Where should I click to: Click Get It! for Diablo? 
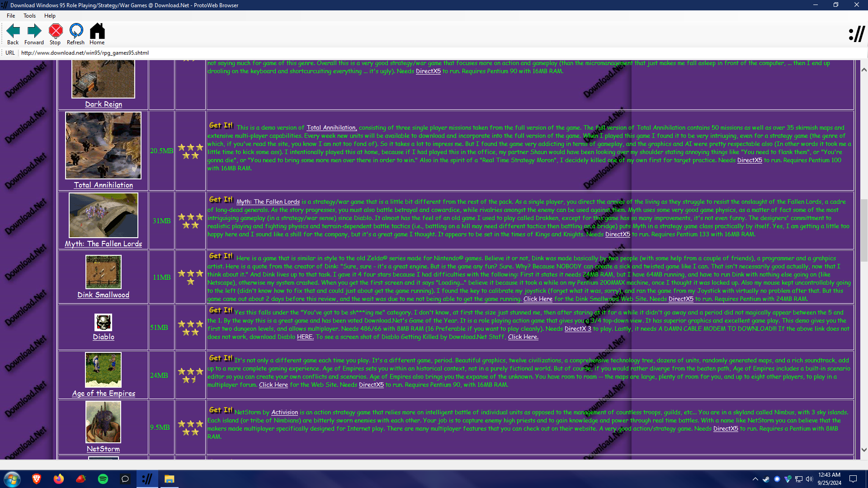tap(221, 310)
